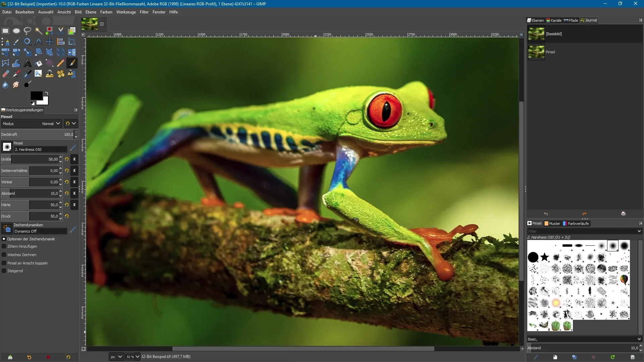Image resolution: width=644 pixels, height=362 pixels.
Task: Open the Journal dock tab menu button
Action: [x=640, y=20]
